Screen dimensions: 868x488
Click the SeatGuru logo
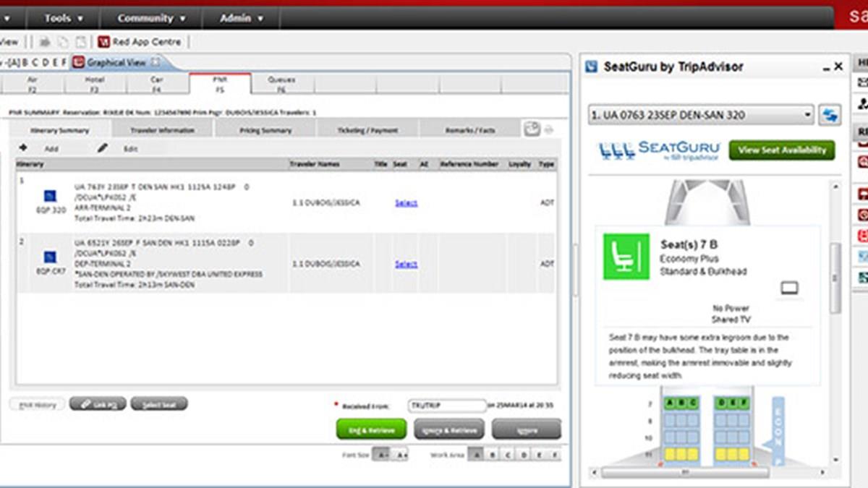click(x=658, y=150)
